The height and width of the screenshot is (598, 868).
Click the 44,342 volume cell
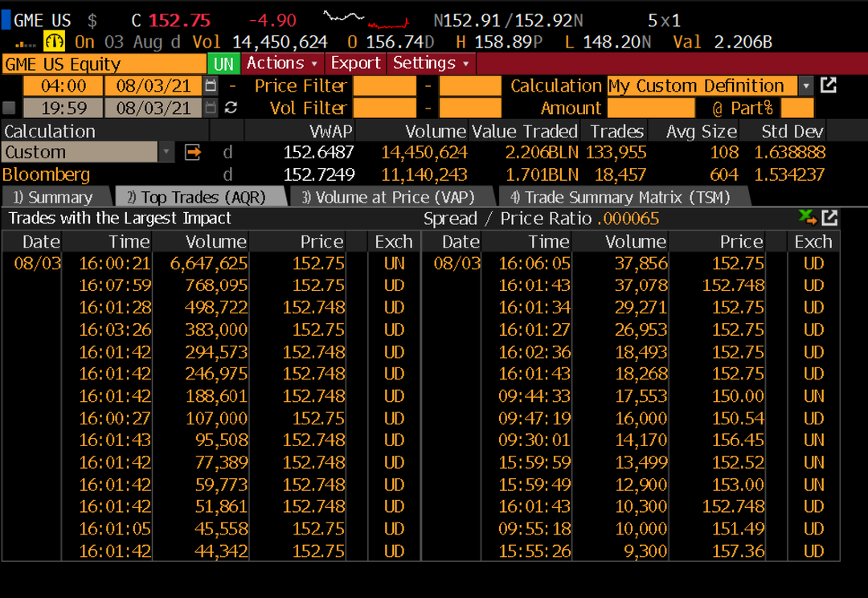point(221,551)
